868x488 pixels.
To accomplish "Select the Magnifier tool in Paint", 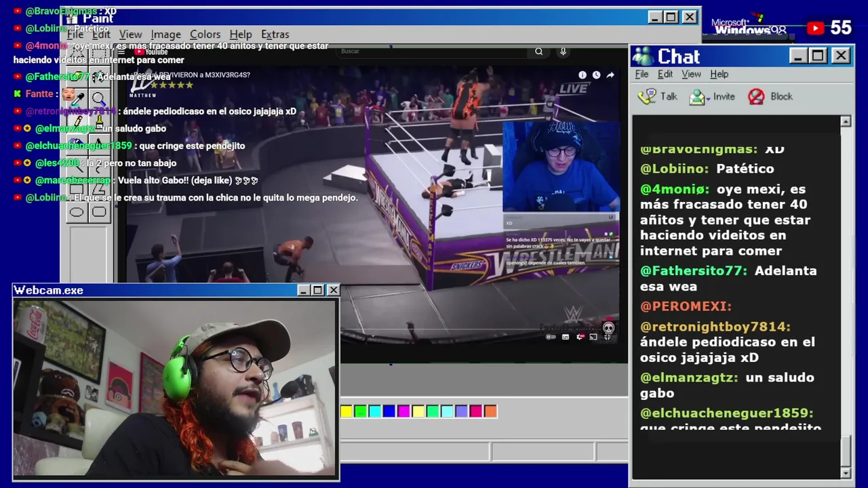I will coord(99,99).
